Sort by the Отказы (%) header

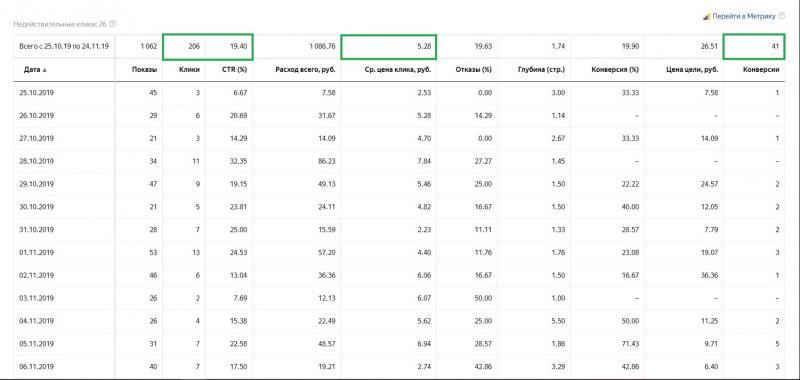[x=473, y=70]
